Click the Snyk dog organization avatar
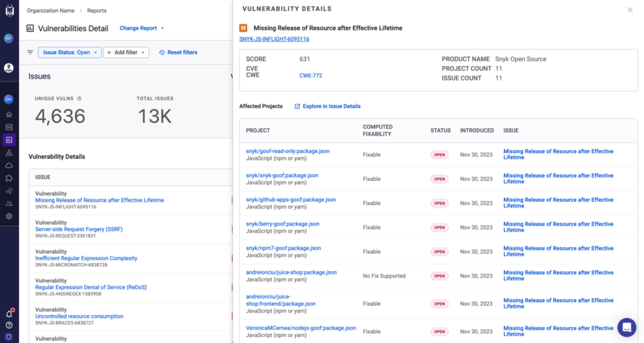644x343 pixels. (x=9, y=68)
